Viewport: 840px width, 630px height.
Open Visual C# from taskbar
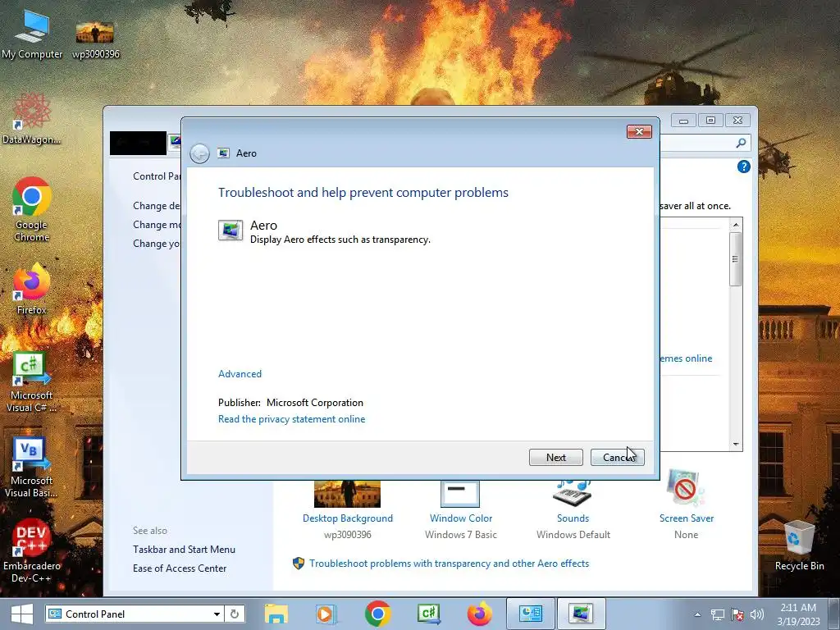pos(428,614)
